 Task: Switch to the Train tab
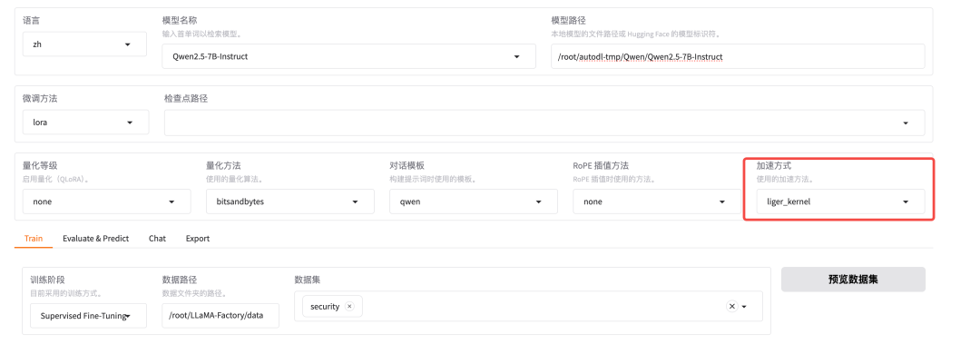click(34, 239)
